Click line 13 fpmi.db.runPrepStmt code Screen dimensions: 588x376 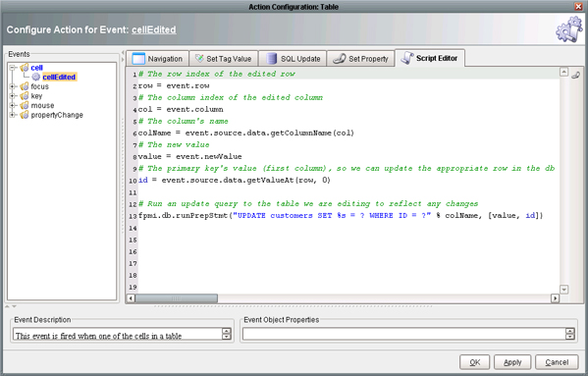point(341,216)
